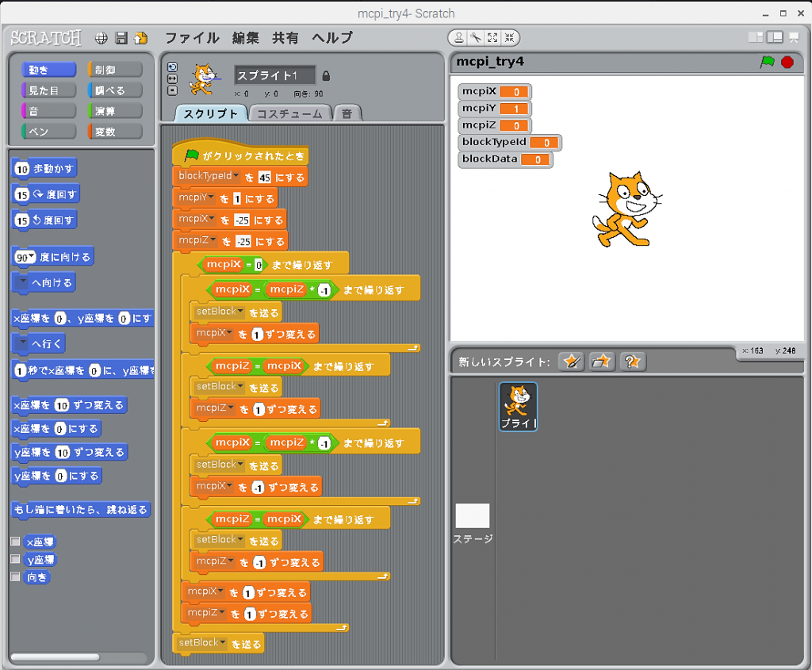
Task: Select the 動き block category
Action: point(48,70)
